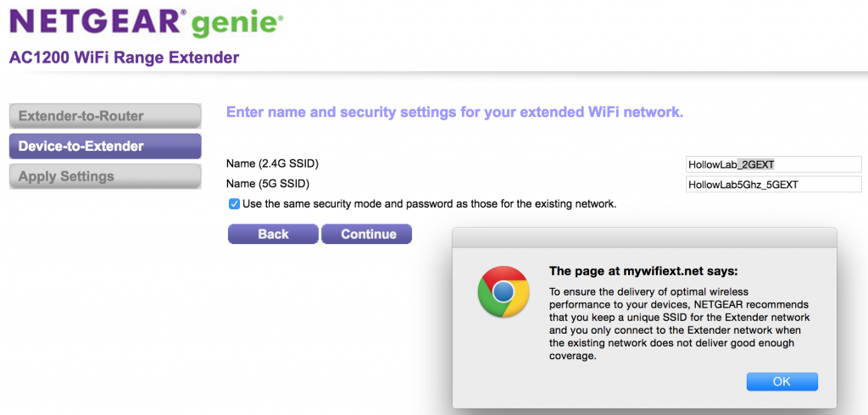The height and width of the screenshot is (415, 868).
Task: Focus the 5G SSID name field
Action: (x=773, y=184)
